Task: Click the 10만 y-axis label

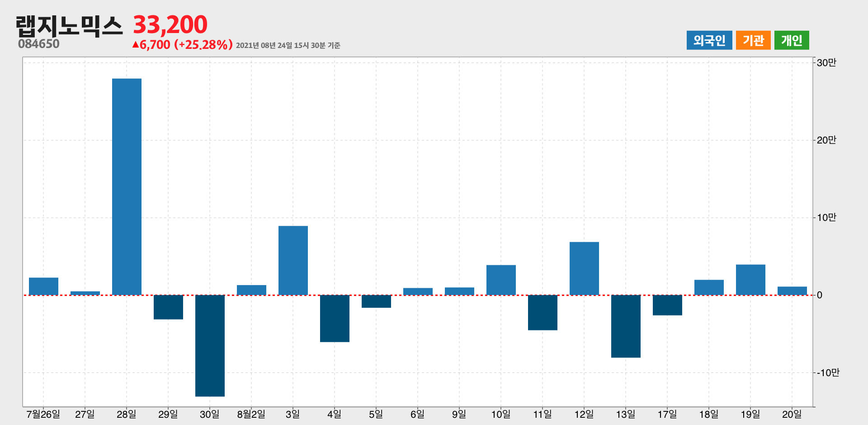Action: pyautogui.click(x=826, y=218)
